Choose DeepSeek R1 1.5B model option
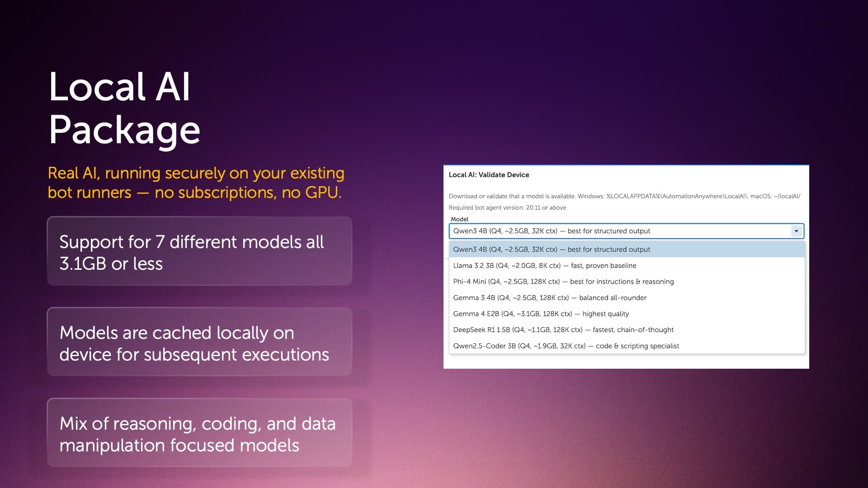Screen dimensions: 868x488 [x=627, y=330]
